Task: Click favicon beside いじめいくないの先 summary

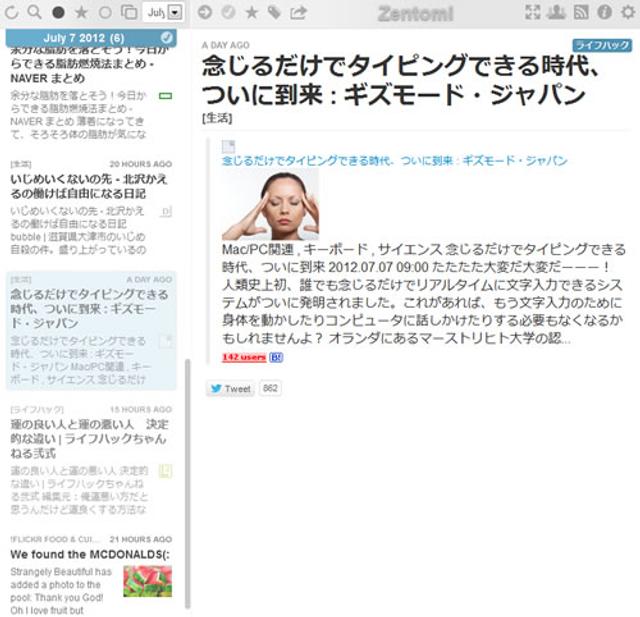Action: [x=166, y=211]
